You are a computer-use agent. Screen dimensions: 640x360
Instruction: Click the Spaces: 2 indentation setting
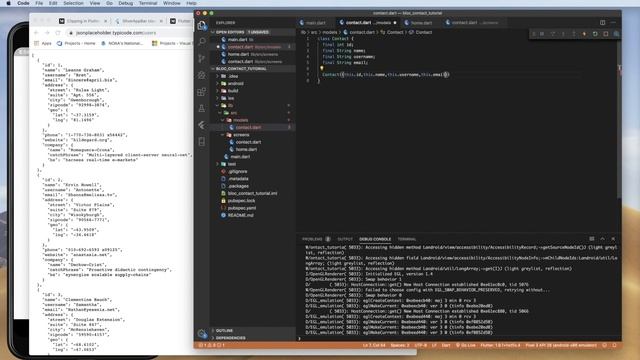(400, 345)
